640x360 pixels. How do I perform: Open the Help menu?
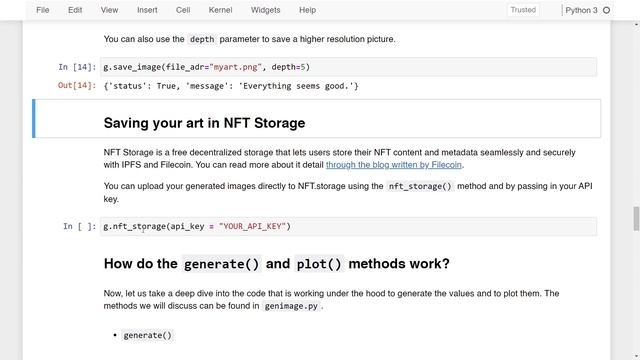307,10
